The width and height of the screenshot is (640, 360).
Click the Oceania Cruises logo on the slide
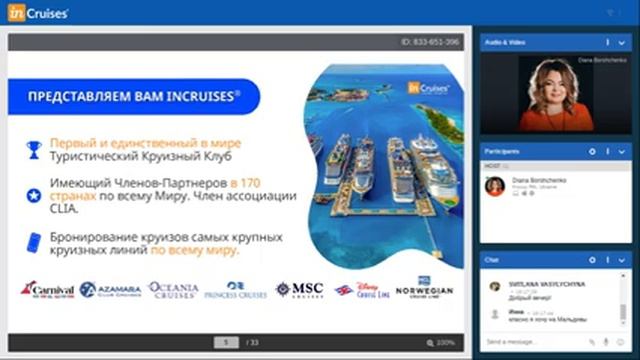tap(173, 290)
